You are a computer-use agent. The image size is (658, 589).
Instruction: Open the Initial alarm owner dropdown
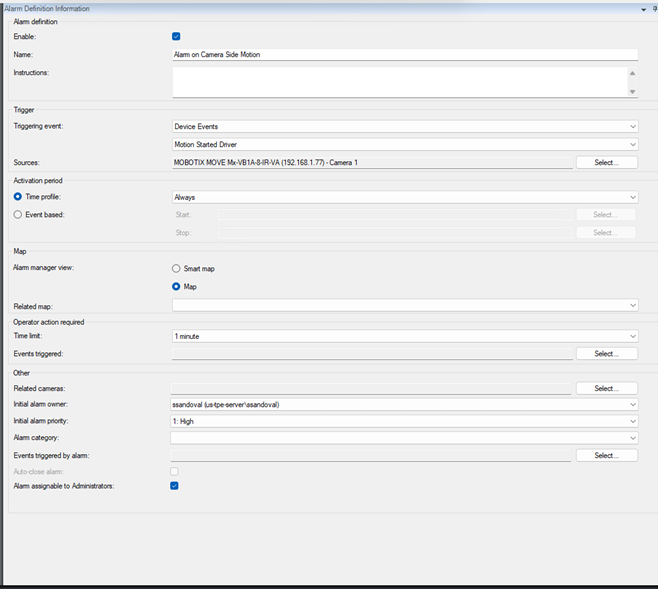[x=404, y=404]
